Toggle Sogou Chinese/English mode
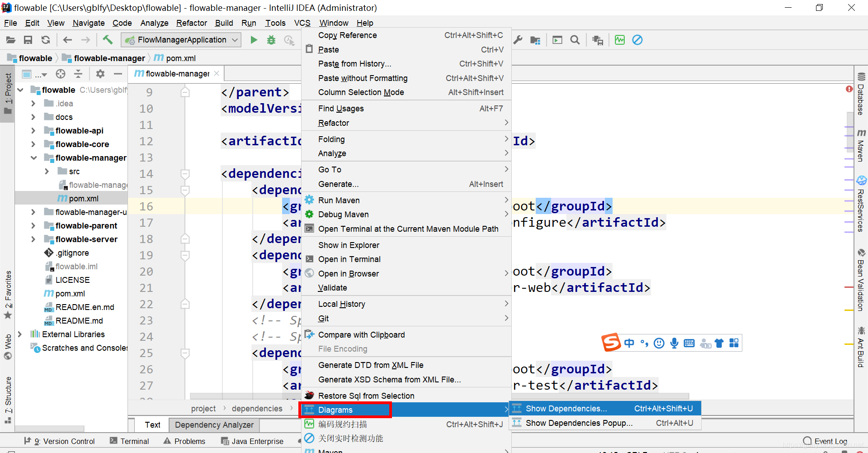 pyautogui.click(x=629, y=343)
